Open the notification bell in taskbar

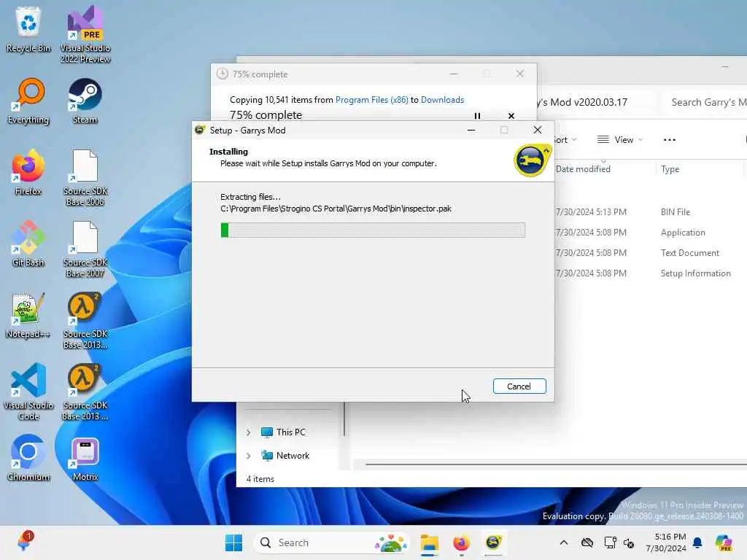tap(697, 542)
